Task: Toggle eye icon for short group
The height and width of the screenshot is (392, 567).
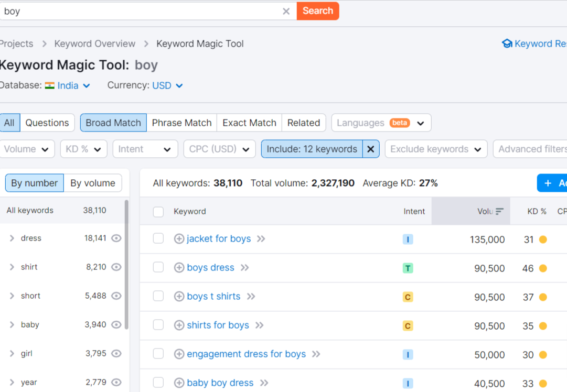Action: 116,296
